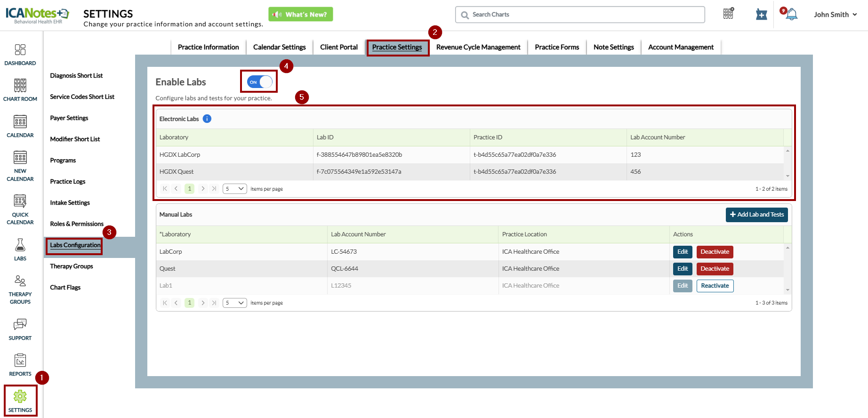This screenshot has height=418, width=868.
Task: Switch to the Note Settings tab
Action: click(613, 47)
